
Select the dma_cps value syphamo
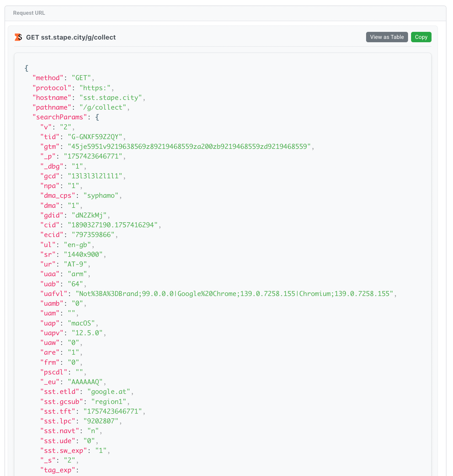[101, 195]
